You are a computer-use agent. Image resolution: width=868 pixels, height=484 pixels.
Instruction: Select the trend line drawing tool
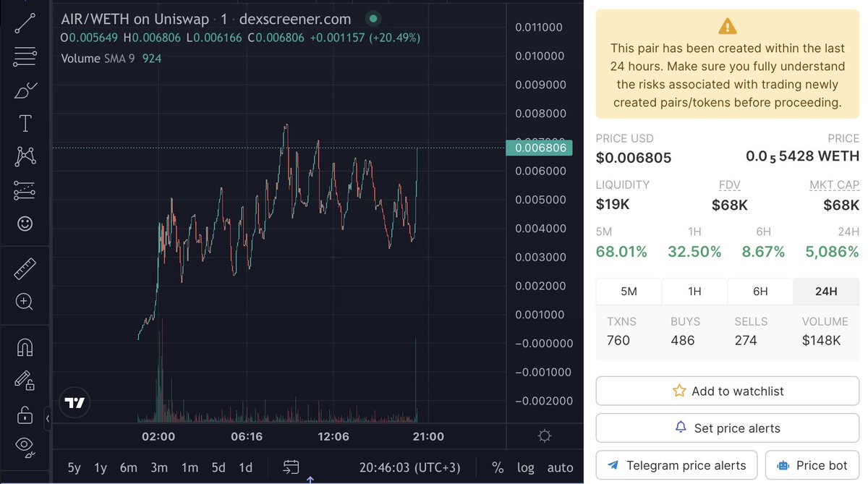[x=25, y=22]
